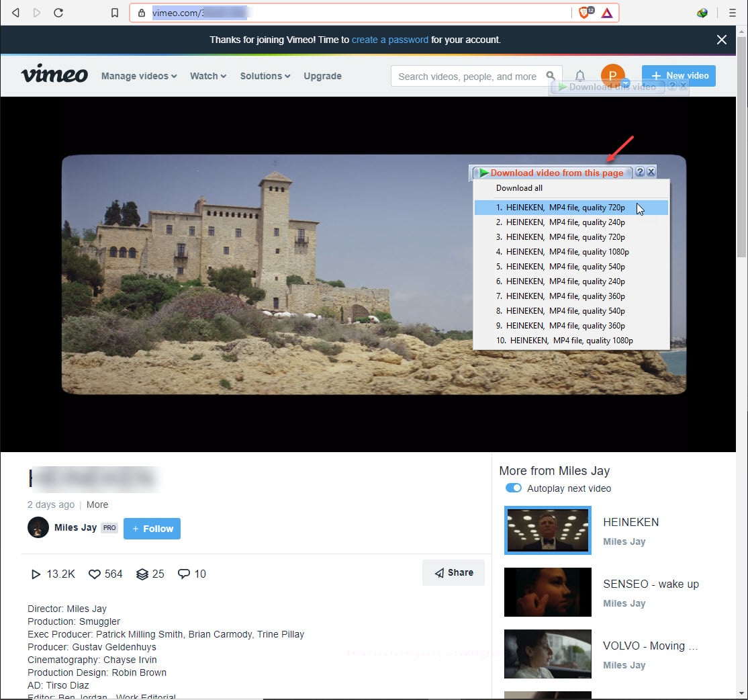Select item 9 HEINEKEN MP4 360p
The width and height of the screenshot is (748, 700).
pyautogui.click(x=571, y=326)
